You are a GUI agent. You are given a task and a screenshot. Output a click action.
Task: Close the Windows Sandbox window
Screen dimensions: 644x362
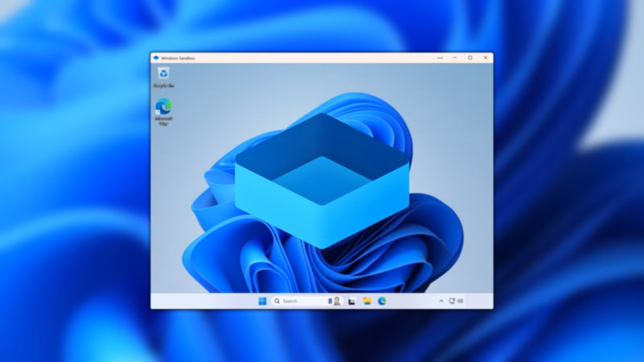pyautogui.click(x=485, y=58)
